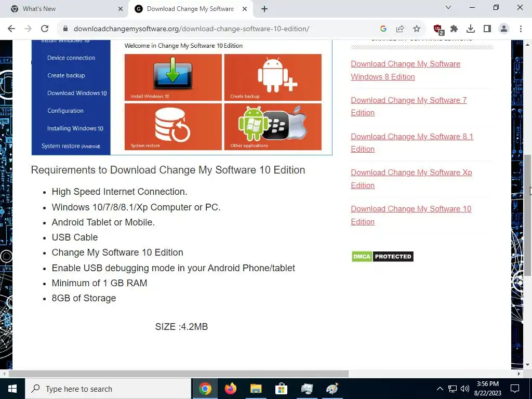The image size is (532, 399).
Task: Open a new browser tab
Action: point(264,9)
